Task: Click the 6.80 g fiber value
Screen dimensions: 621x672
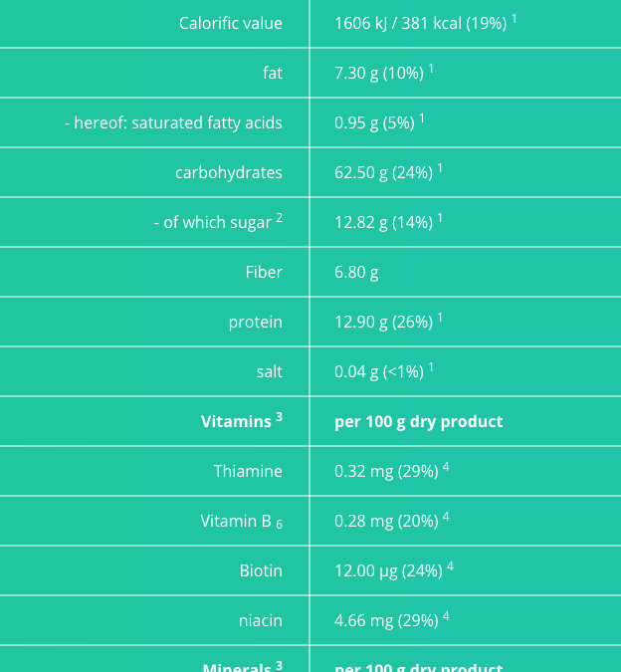Action: [356, 272]
